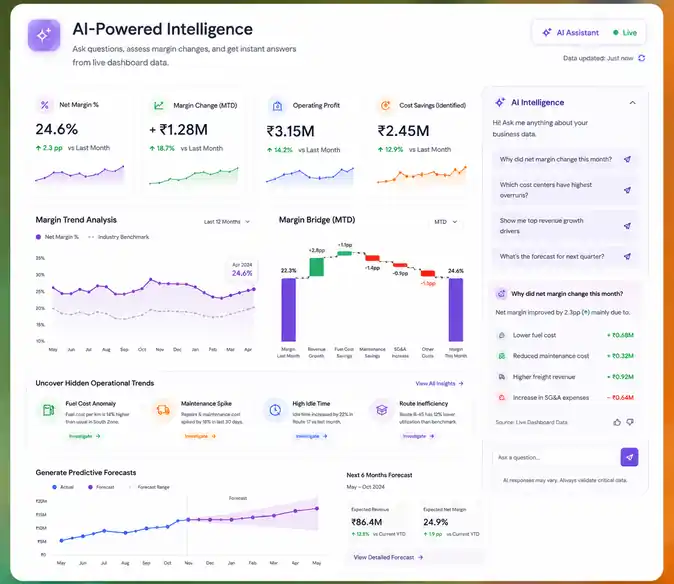Click the Route Inefficiency icon
The height and width of the screenshot is (584, 674).
(x=382, y=410)
